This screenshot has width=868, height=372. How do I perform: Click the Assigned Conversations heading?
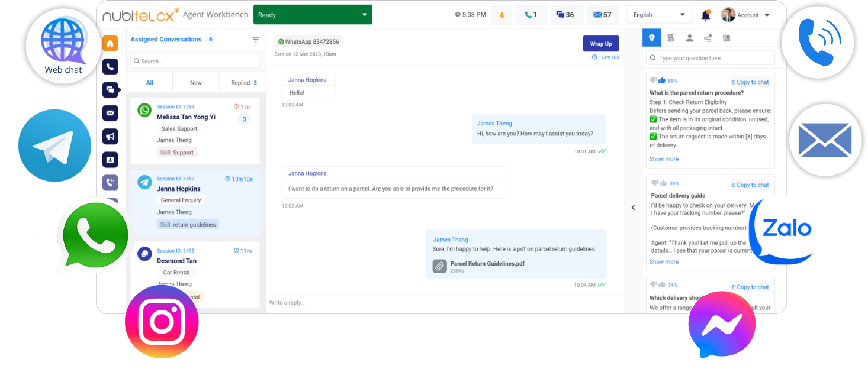(166, 40)
